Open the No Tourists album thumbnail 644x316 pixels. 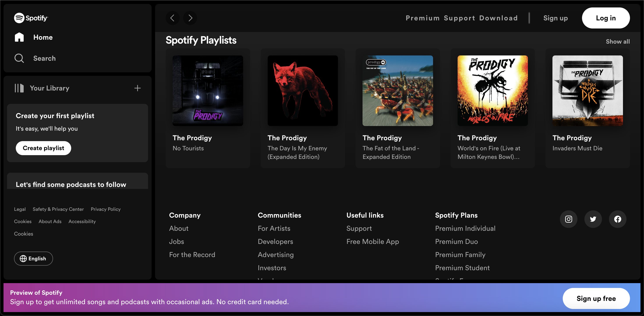(x=208, y=91)
